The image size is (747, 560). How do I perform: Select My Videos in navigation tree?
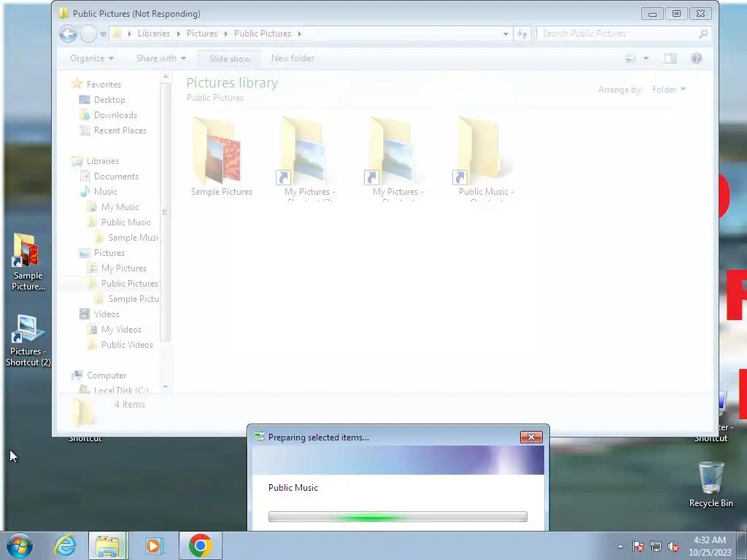point(121,329)
